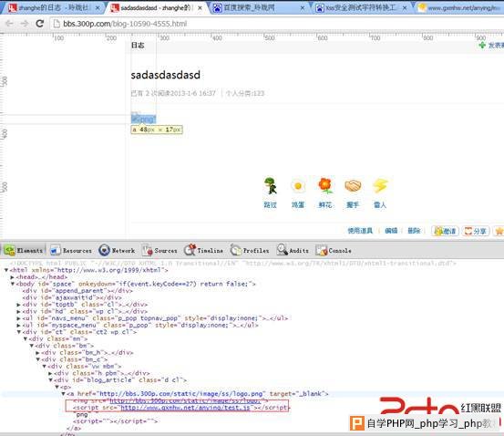The width and height of the screenshot is (504, 436).
Task: Open the Audits panel in DevTools
Action: (293, 250)
